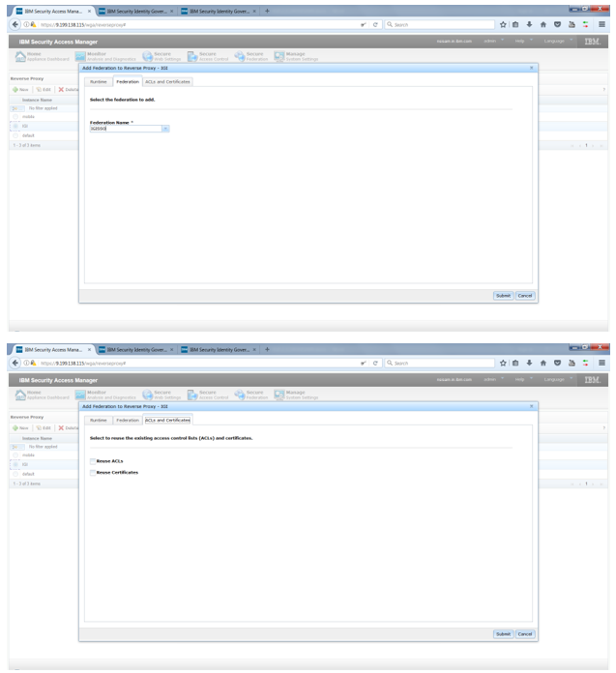The height and width of the screenshot is (673, 616).
Task: Click the home icon in Federation Name browser
Action: 543,24
